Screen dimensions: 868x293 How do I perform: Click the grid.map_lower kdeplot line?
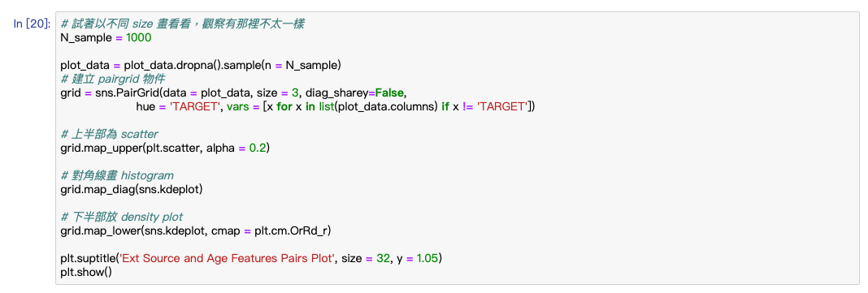click(x=195, y=231)
